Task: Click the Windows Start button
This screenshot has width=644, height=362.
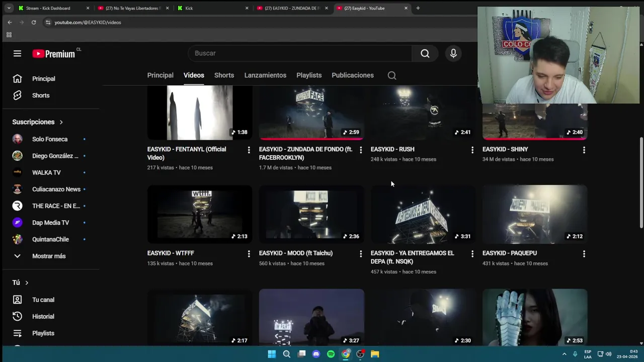Action: click(272, 354)
